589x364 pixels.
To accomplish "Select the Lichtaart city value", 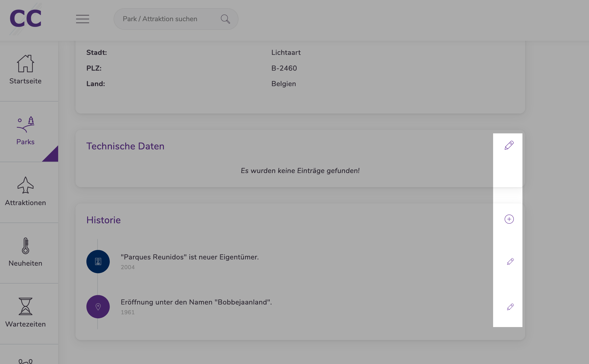I will tap(286, 52).
